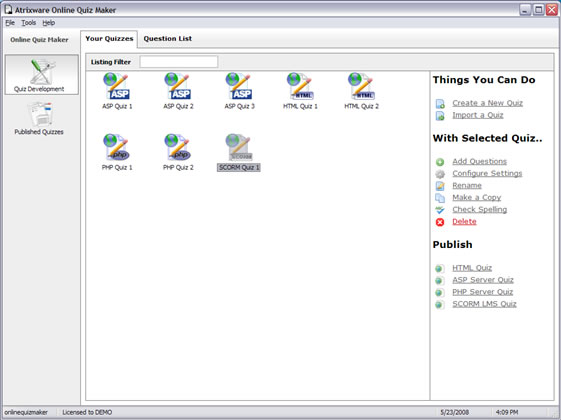Select the PHP Quiz 1 icon

(117, 147)
